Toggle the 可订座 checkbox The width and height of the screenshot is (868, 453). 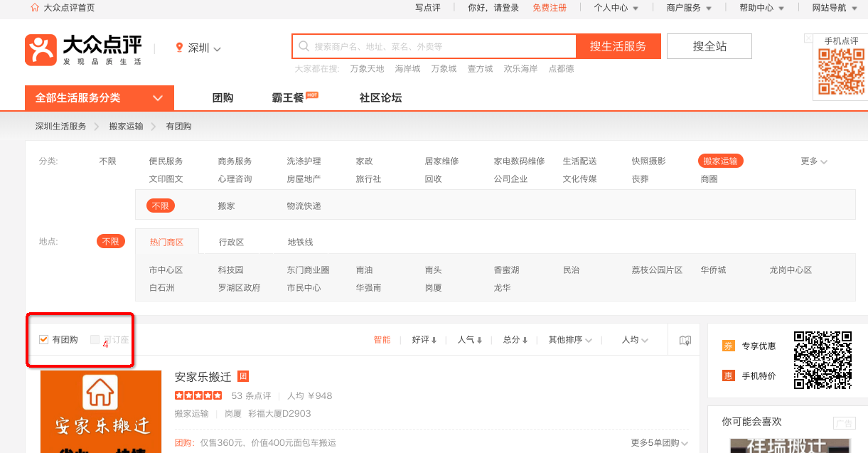pos(95,340)
